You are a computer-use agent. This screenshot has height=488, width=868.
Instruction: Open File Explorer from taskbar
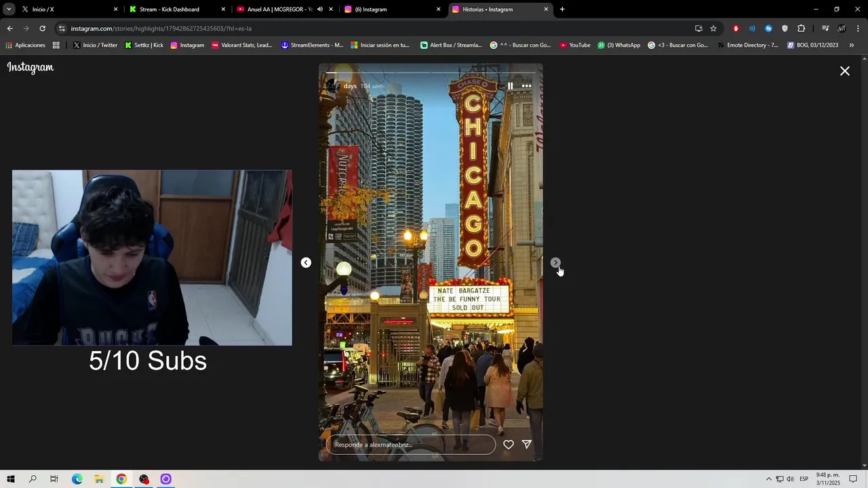point(99,479)
